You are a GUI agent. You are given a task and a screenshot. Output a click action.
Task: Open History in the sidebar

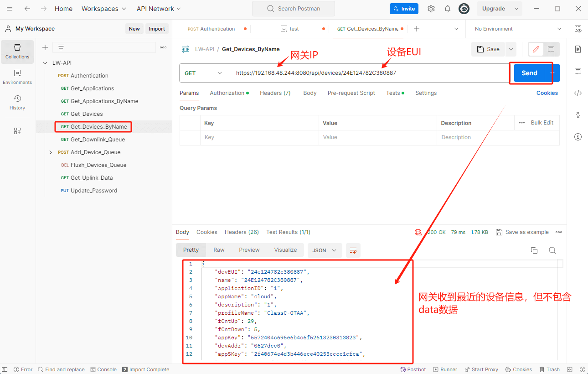pyautogui.click(x=17, y=103)
